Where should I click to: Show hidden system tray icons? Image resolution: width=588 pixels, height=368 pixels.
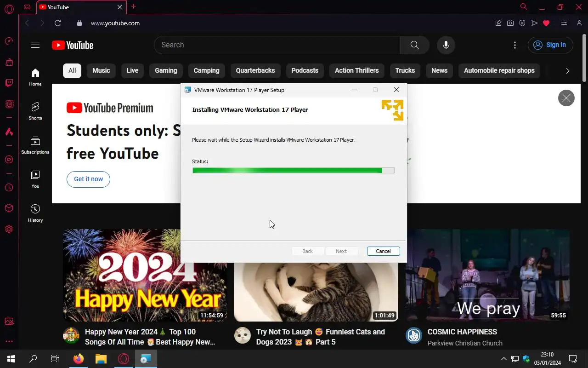coord(504,359)
